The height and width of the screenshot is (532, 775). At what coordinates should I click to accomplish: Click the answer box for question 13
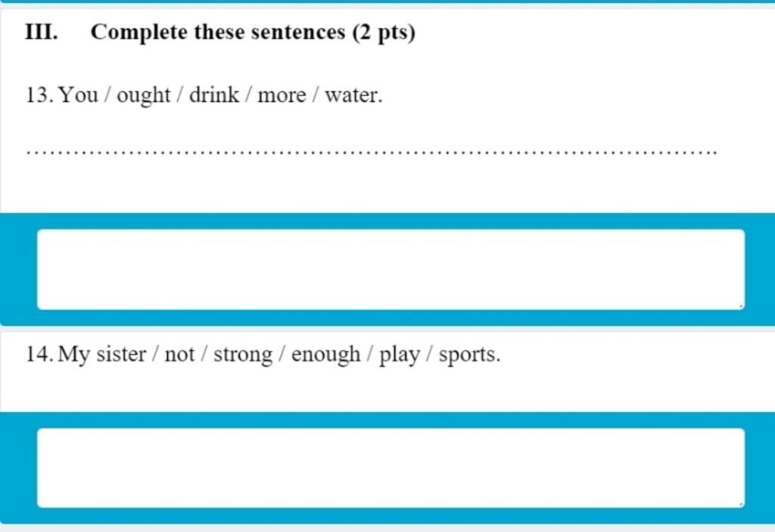[x=391, y=269]
